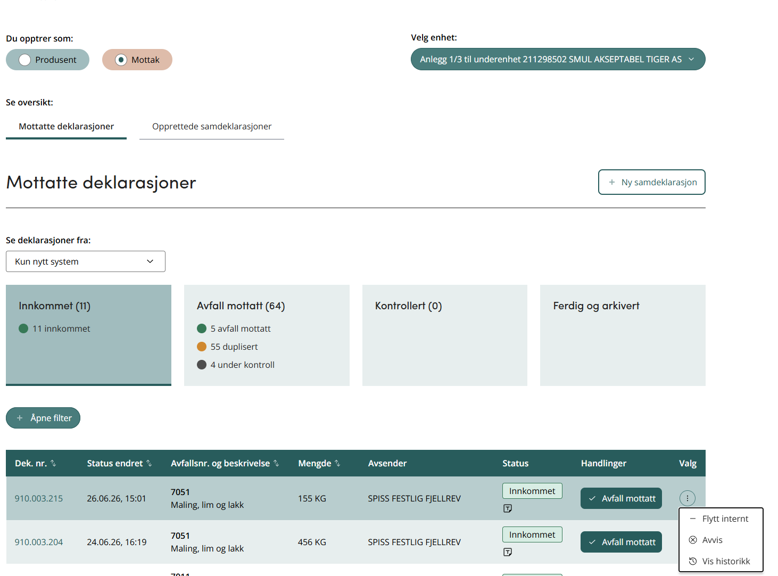Viewport: 778px width, 576px height.
Task: Click the chevron in Kun nytt system
Action: (x=150, y=261)
